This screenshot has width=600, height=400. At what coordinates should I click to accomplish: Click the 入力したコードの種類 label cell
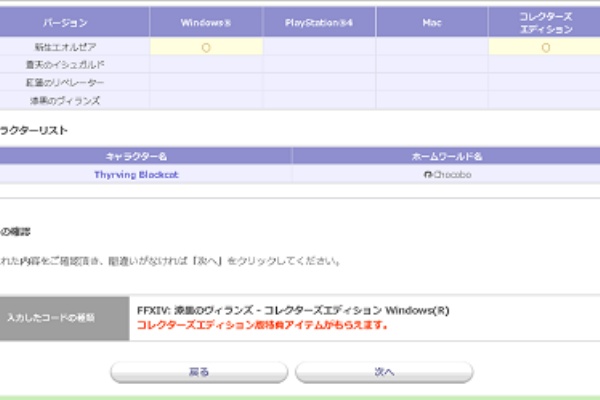click(x=65, y=318)
